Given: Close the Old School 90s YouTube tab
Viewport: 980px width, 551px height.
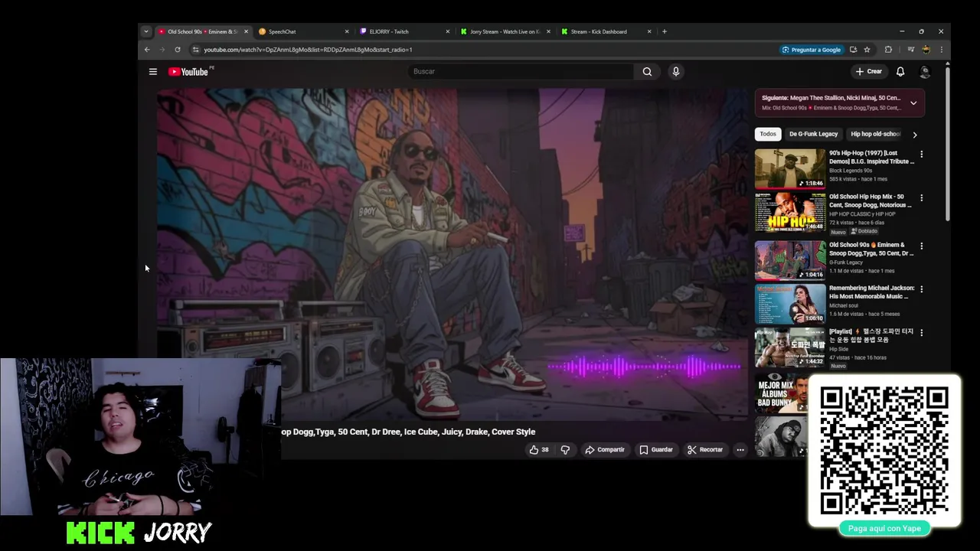Looking at the screenshot, I should tap(246, 31).
